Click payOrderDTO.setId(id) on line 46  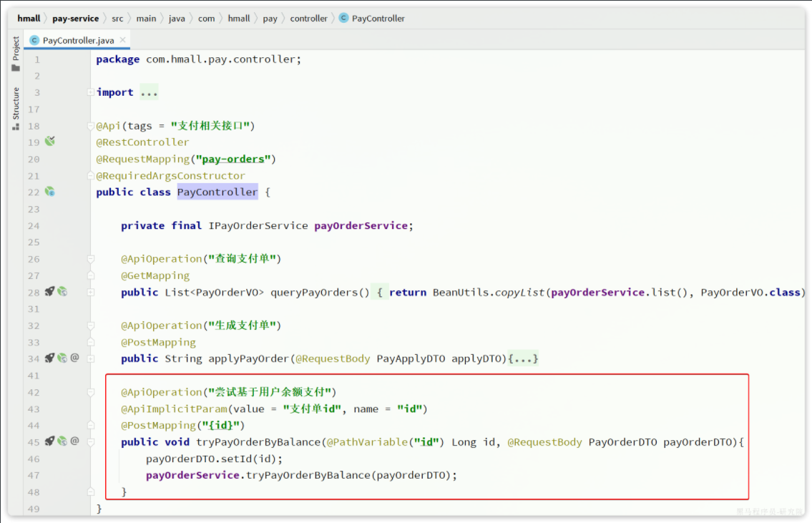[x=215, y=459]
